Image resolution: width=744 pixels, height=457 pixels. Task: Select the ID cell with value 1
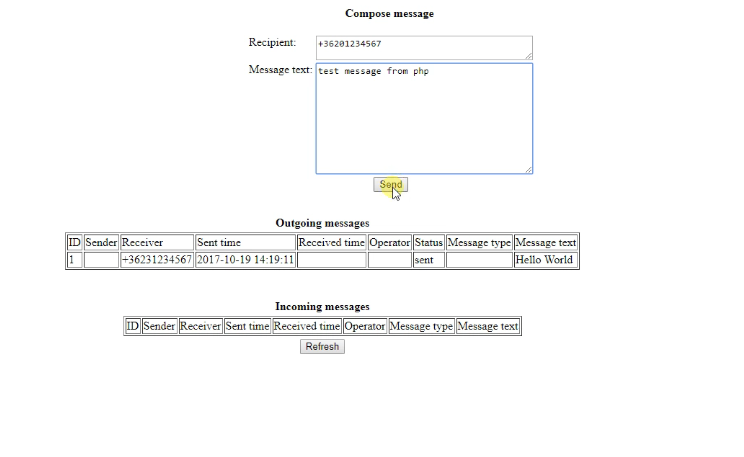[74, 260]
